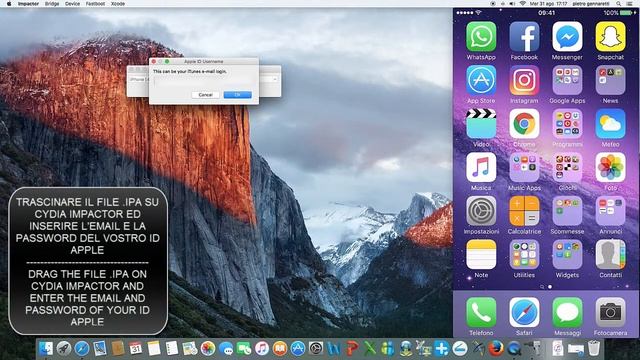
Task: Expand the device dropdown in Impactor window
Action: click(275, 79)
